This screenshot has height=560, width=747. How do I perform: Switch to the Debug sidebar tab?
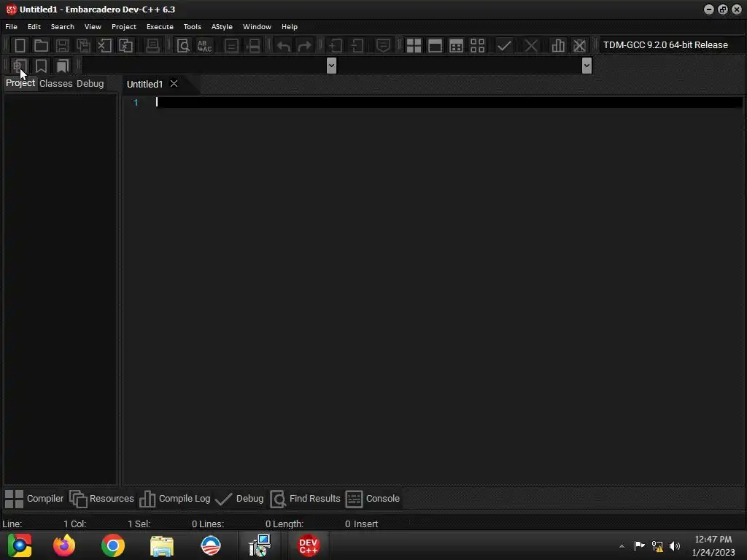click(x=90, y=83)
